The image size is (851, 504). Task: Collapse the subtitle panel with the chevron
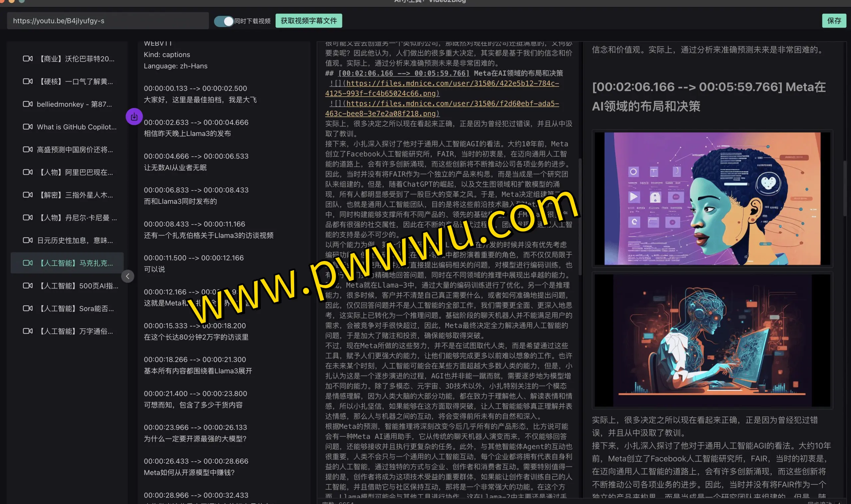pyautogui.click(x=128, y=276)
